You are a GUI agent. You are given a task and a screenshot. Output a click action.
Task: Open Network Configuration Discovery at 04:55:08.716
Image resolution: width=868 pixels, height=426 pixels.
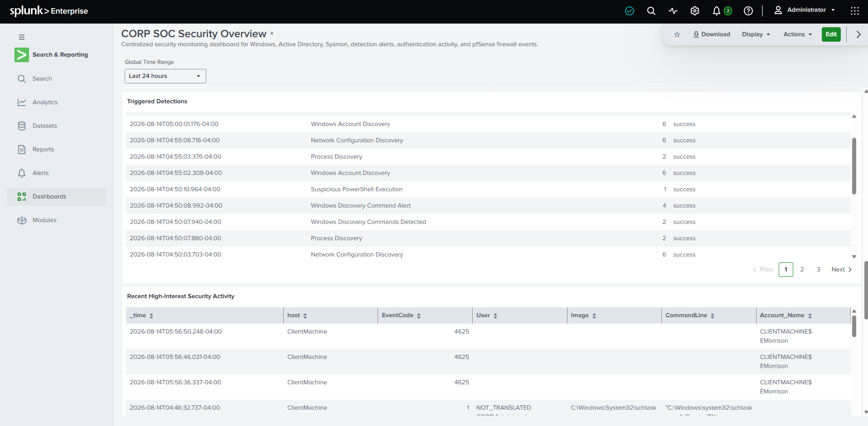click(x=357, y=140)
